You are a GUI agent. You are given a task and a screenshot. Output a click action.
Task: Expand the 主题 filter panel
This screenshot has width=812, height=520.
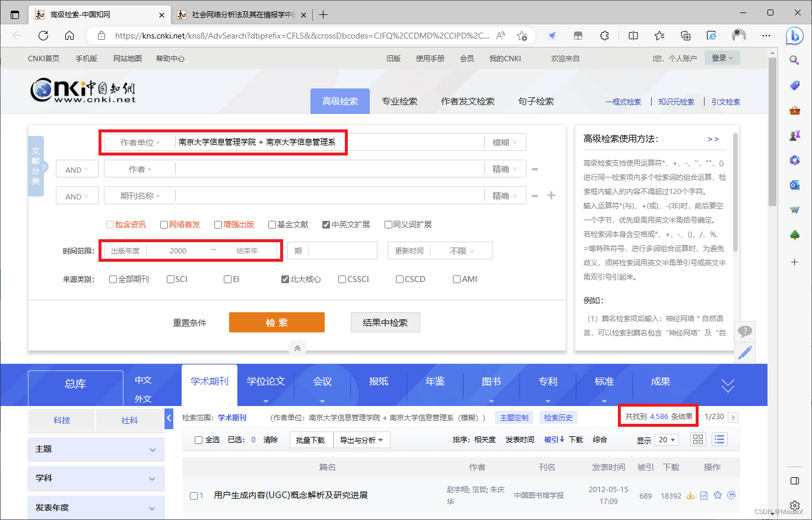(x=96, y=449)
